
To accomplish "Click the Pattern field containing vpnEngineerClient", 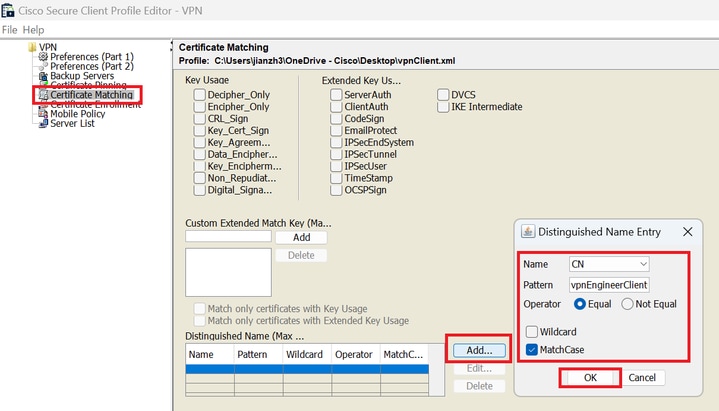I will (x=609, y=285).
